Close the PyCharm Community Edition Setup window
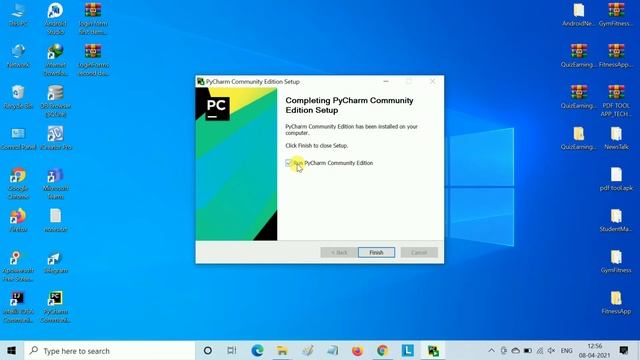This screenshot has width=640, height=360. (433, 82)
